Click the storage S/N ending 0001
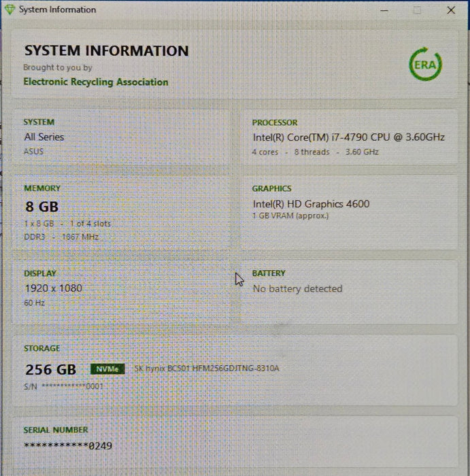The height and width of the screenshot is (476, 470). point(64,386)
